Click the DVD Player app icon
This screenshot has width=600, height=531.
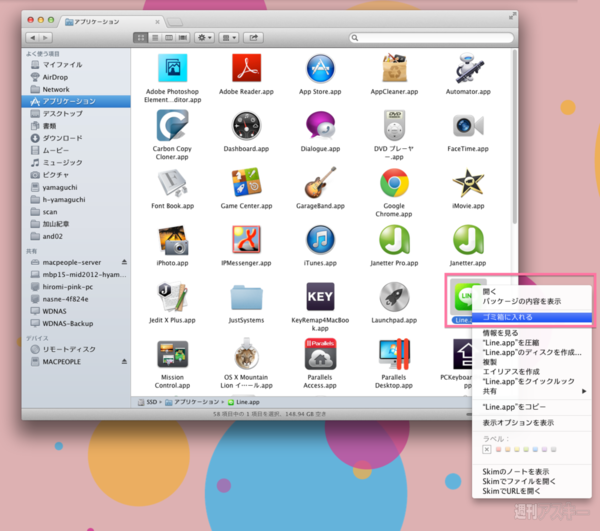coord(394,125)
